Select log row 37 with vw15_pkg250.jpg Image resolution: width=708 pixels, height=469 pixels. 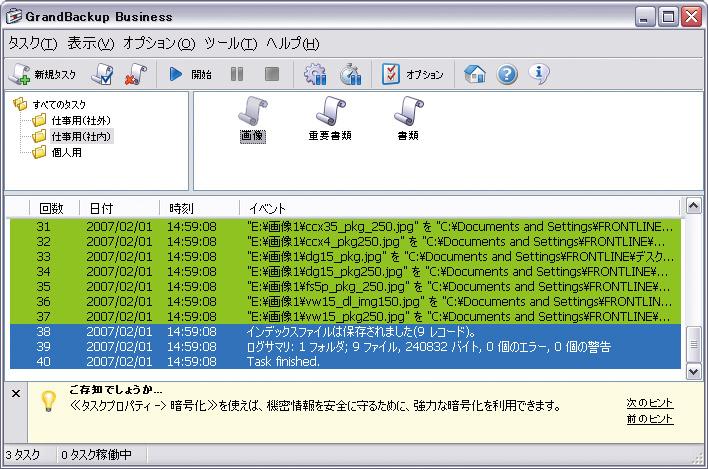345,316
